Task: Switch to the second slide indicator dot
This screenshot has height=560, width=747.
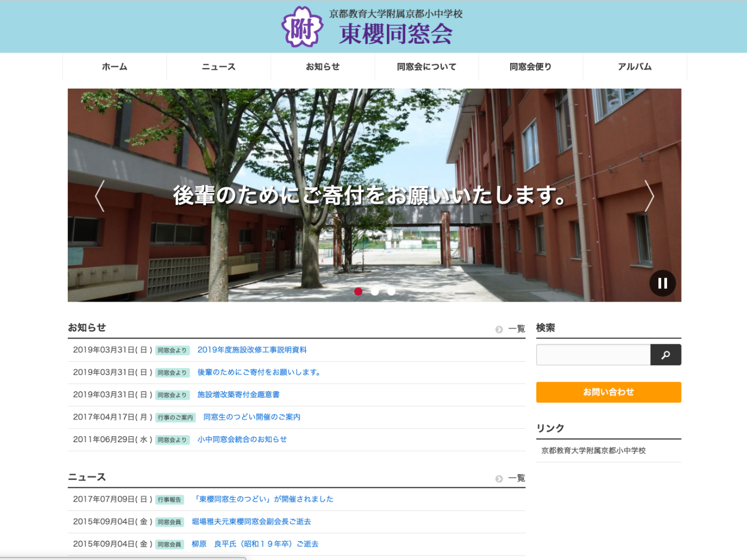Action: coord(375,292)
